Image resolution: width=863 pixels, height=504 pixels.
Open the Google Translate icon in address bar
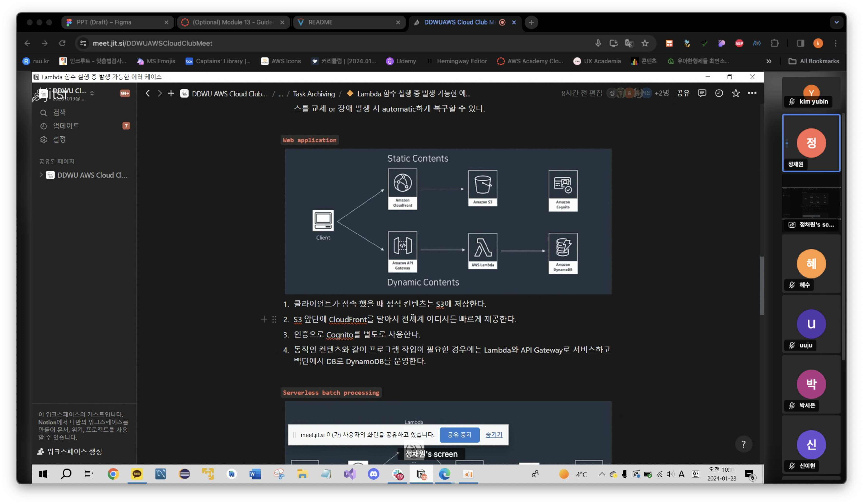pyautogui.click(x=629, y=43)
